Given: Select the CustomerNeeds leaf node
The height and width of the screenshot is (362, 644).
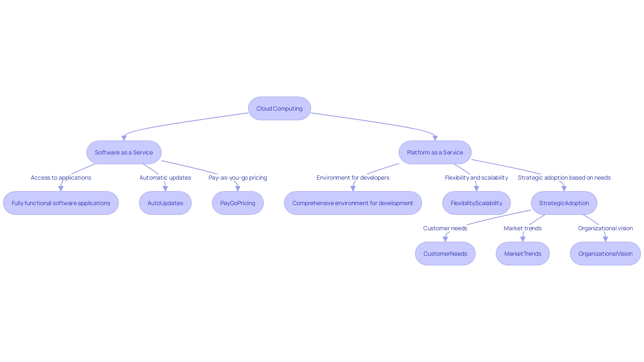Looking at the screenshot, I should coord(444,253).
